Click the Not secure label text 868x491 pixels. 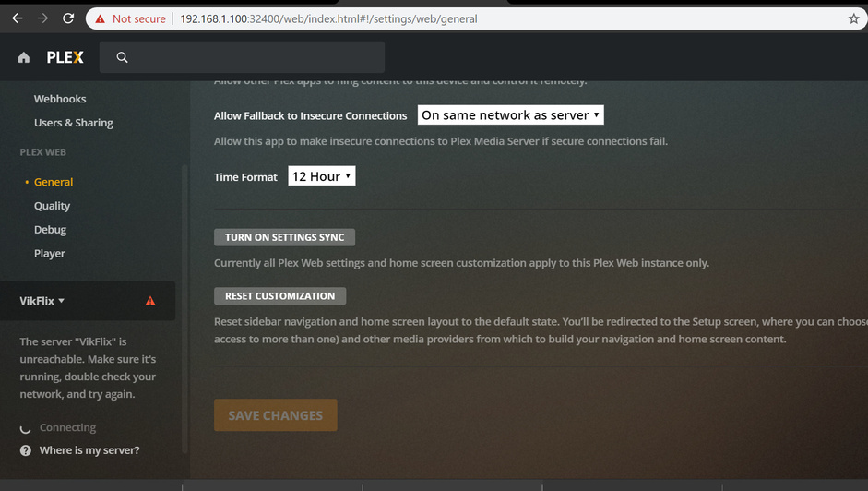pyautogui.click(x=139, y=18)
